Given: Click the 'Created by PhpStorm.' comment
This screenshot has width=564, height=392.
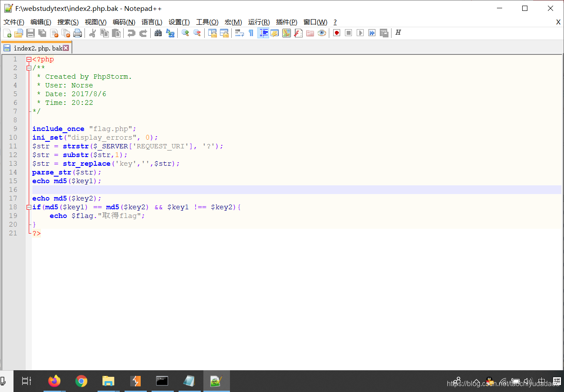Looking at the screenshot, I should (88, 77).
